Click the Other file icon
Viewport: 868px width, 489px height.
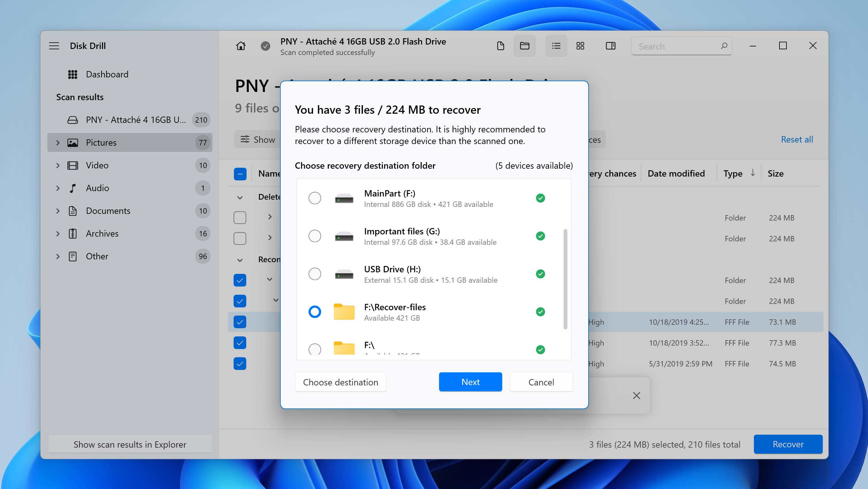[73, 256]
